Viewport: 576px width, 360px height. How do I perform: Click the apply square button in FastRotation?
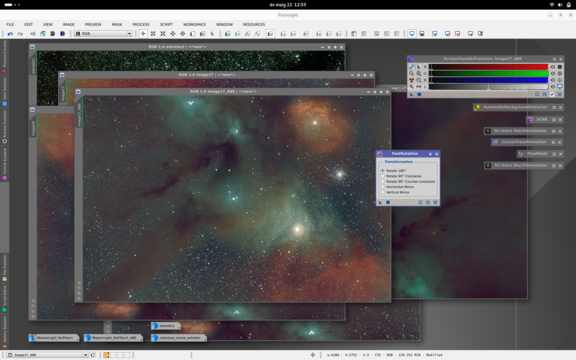(x=388, y=202)
